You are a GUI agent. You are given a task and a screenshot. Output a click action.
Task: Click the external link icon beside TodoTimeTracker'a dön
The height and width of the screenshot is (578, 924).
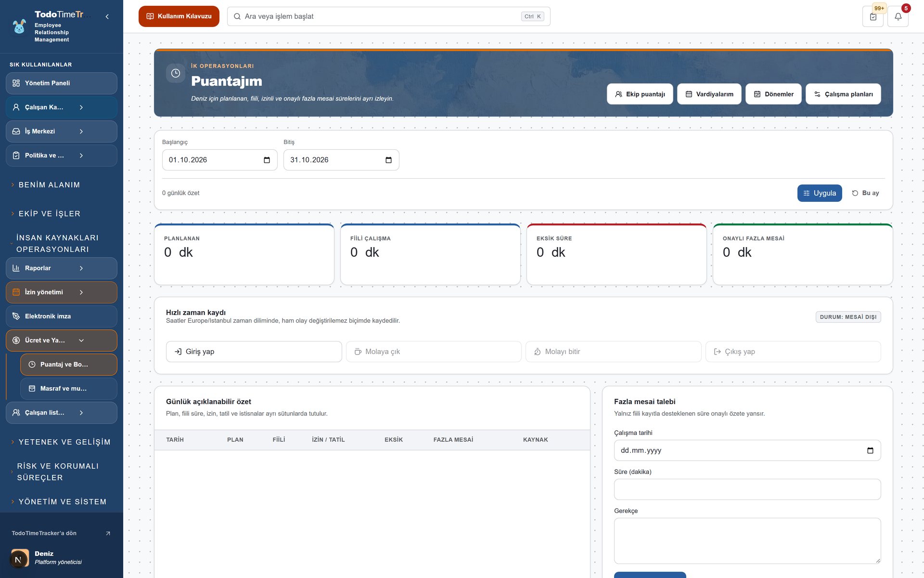pos(108,533)
